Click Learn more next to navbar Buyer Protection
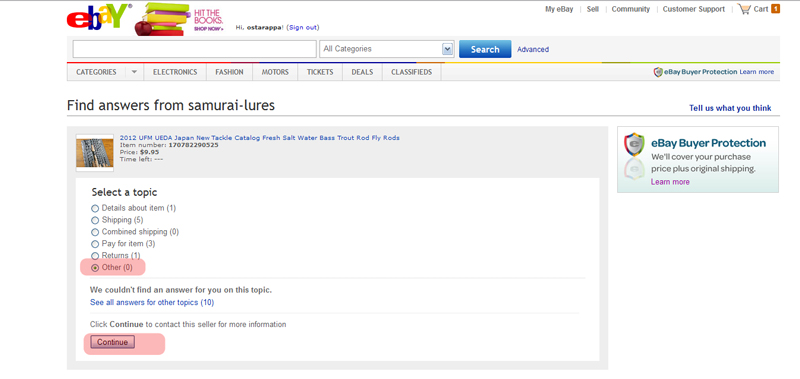Image resolution: width=800 pixels, height=379 pixels. [x=757, y=72]
